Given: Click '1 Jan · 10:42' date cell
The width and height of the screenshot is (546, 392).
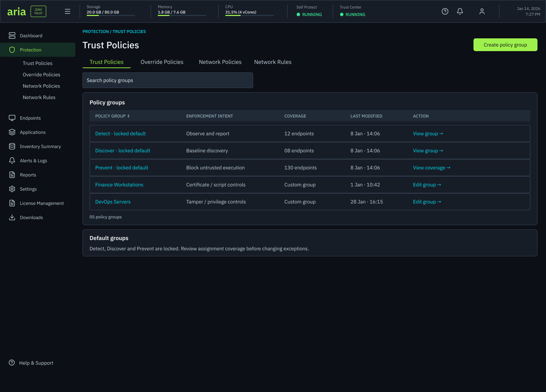Looking at the screenshot, I should coord(365,185).
